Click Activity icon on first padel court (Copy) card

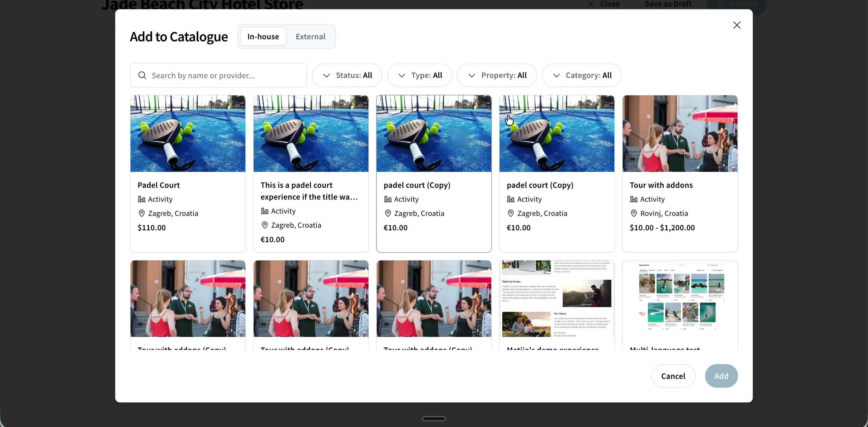388,199
